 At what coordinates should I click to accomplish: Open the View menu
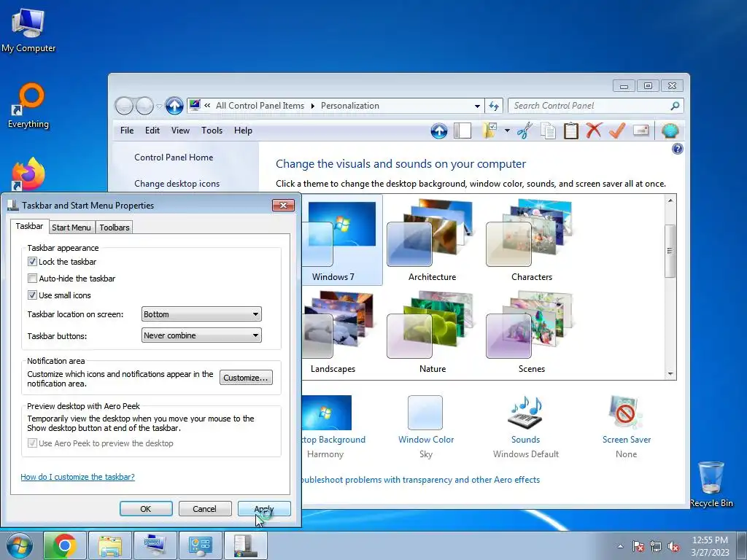pos(181,131)
